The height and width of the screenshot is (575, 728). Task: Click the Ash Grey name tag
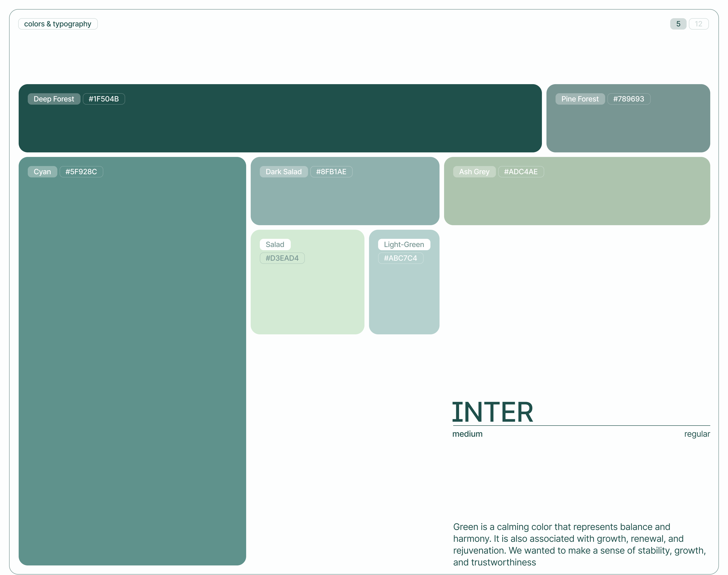pos(474,172)
